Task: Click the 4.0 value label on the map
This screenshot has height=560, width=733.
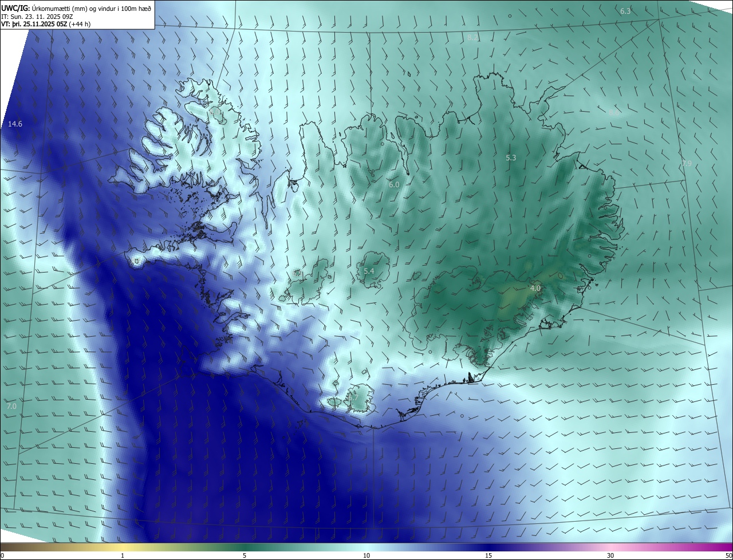Action: click(x=535, y=289)
